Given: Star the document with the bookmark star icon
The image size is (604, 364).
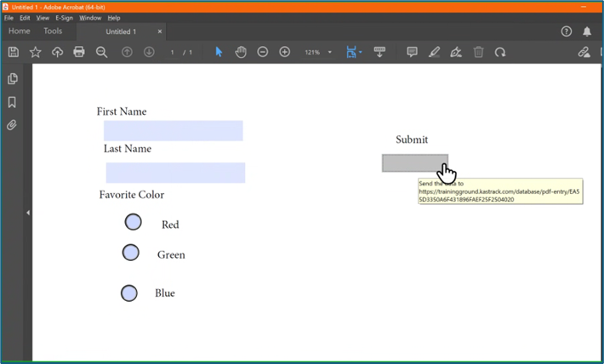Looking at the screenshot, I should [36, 52].
